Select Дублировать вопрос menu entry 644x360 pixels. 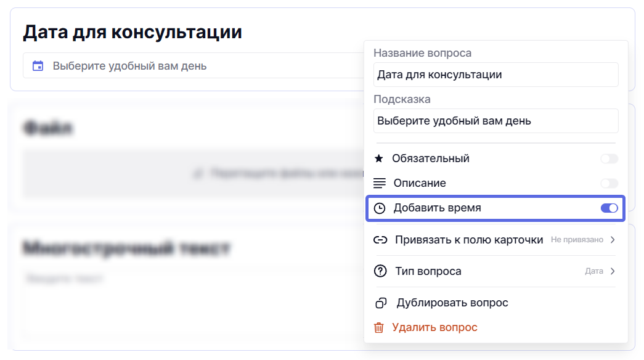click(x=452, y=303)
